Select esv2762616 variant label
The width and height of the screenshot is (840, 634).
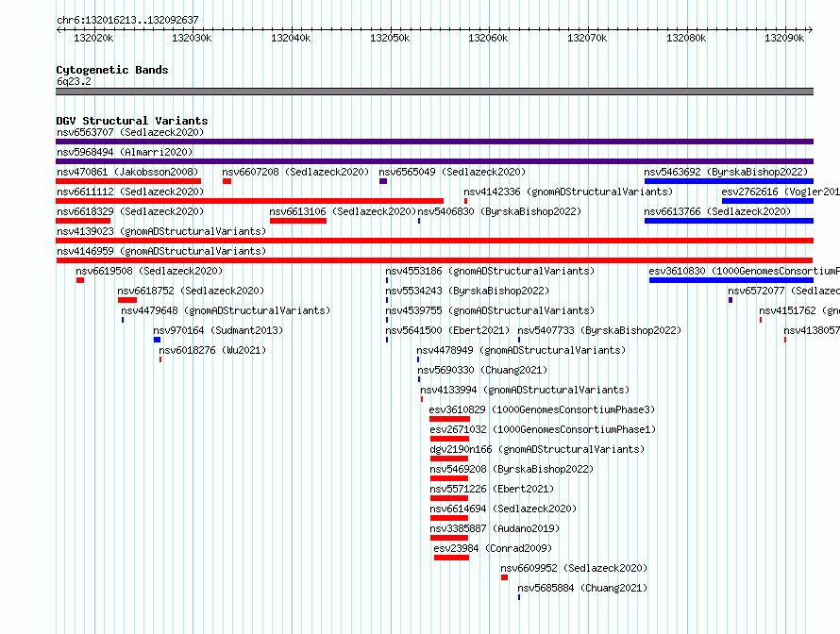[781, 192]
